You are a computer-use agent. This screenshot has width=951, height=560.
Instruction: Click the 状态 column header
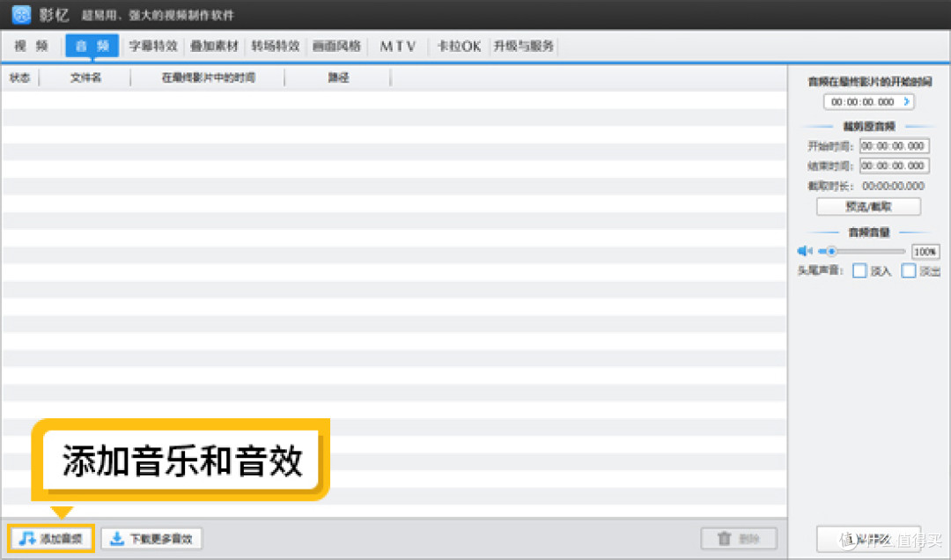click(x=20, y=77)
